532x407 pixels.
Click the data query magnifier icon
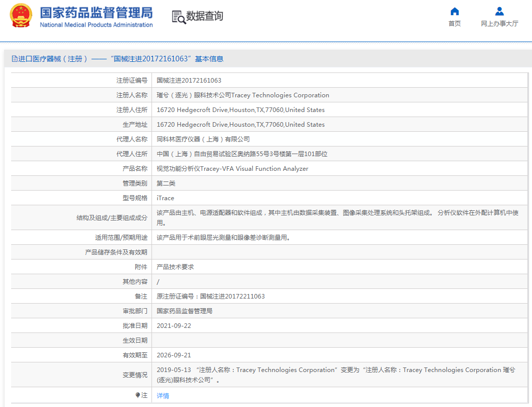point(178,17)
